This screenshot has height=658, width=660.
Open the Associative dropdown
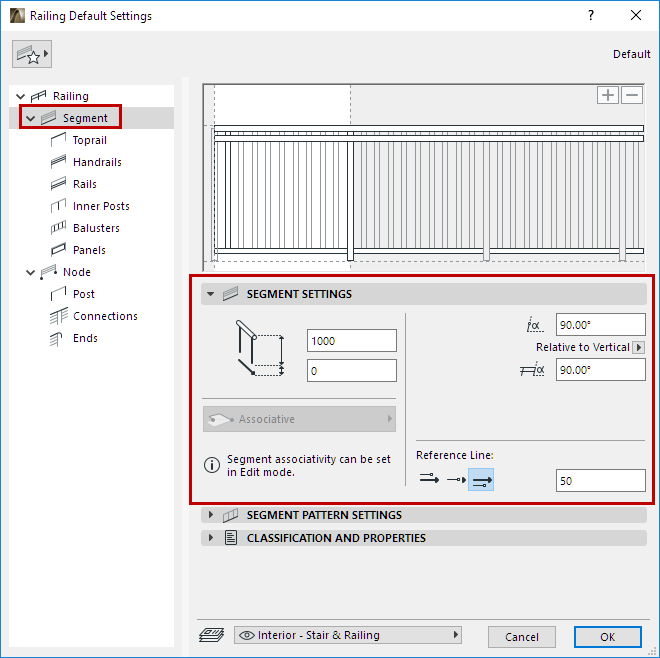tap(299, 419)
